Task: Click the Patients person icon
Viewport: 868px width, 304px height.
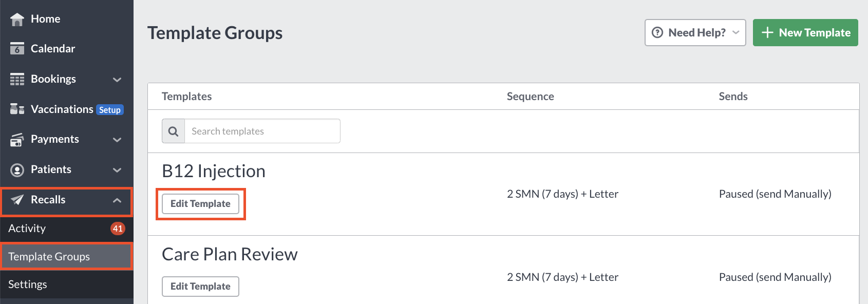Action: coord(17,169)
